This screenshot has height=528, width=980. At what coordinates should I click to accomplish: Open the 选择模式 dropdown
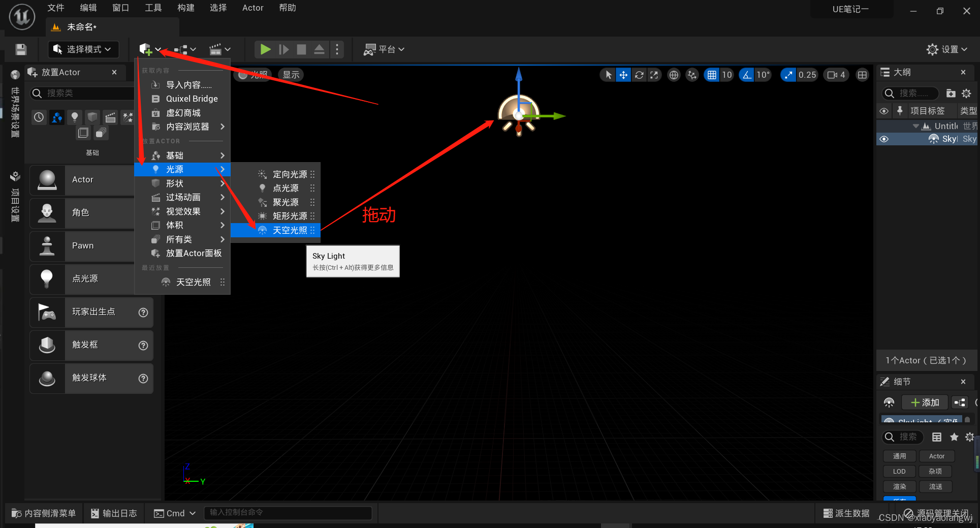point(83,49)
